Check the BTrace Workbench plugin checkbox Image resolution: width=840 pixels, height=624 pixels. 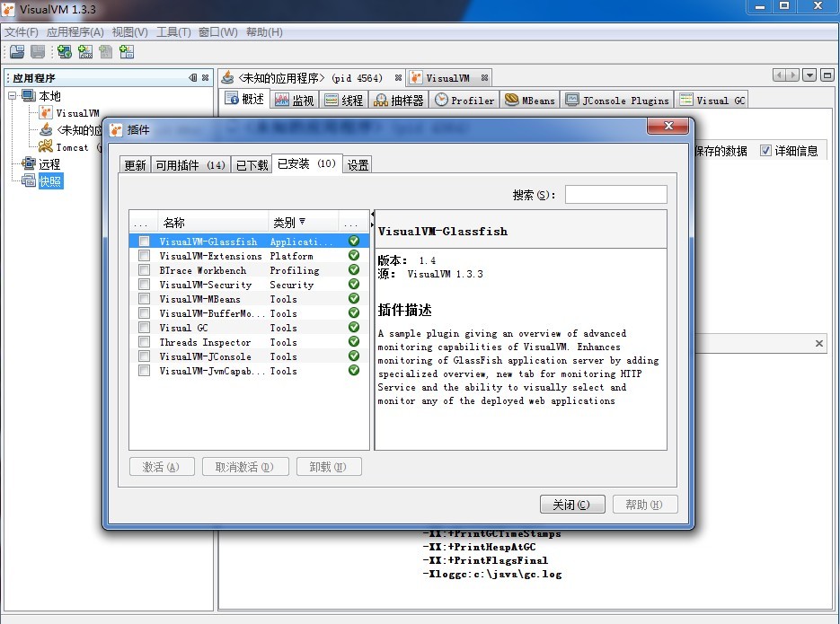pyautogui.click(x=144, y=270)
